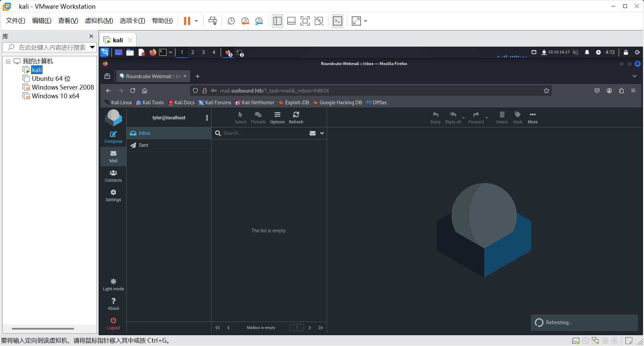Image resolution: width=644 pixels, height=346 pixels.
Task: Close the Roundcube Webmail tab
Action: (x=185, y=76)
